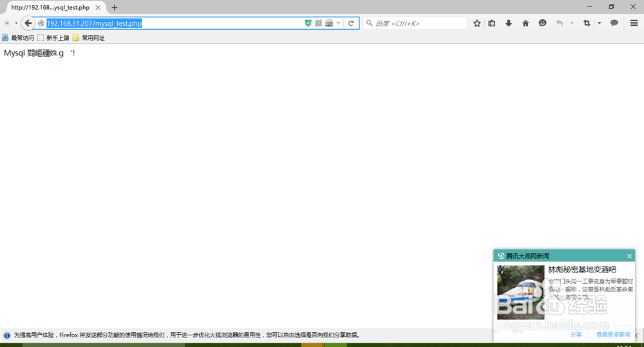Open the headline 林彪秘密基地变酒吧
The height and width of the screenshot is (347, 644).
coord(582,269)
